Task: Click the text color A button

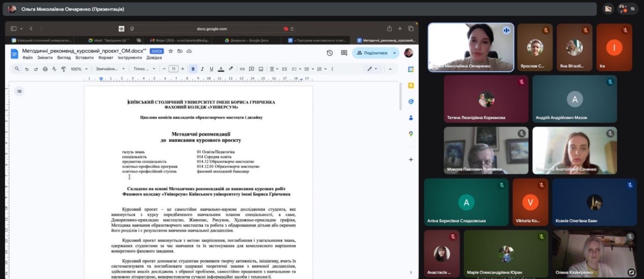Action: click(x=221, y=69)
